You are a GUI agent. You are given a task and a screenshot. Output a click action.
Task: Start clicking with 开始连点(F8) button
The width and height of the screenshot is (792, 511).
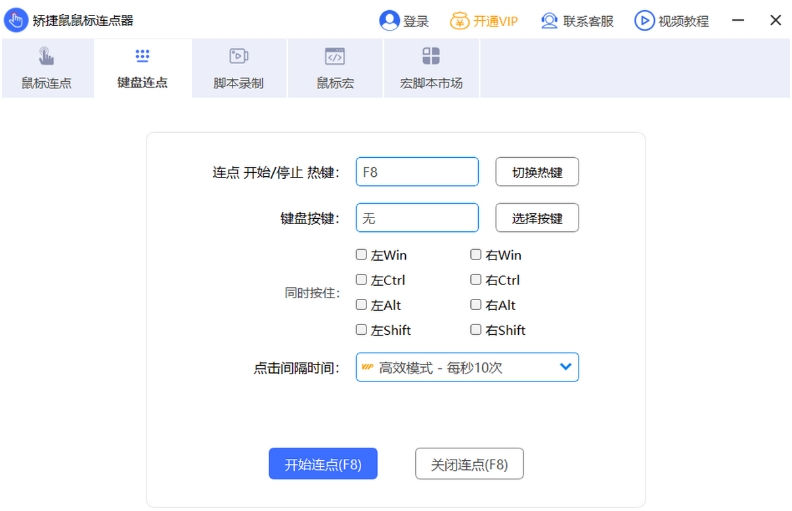pyautogui.click(x=323, y=464)
